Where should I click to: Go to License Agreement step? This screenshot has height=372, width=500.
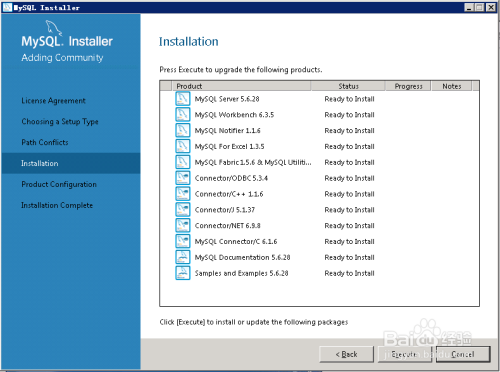coord(54,101)
